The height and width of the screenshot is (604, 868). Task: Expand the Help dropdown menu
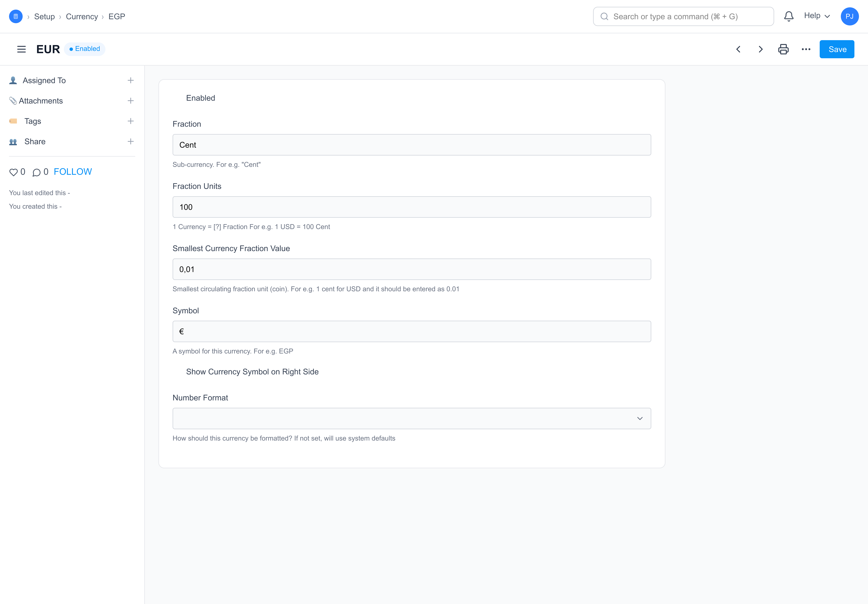(x=817, y=16)
